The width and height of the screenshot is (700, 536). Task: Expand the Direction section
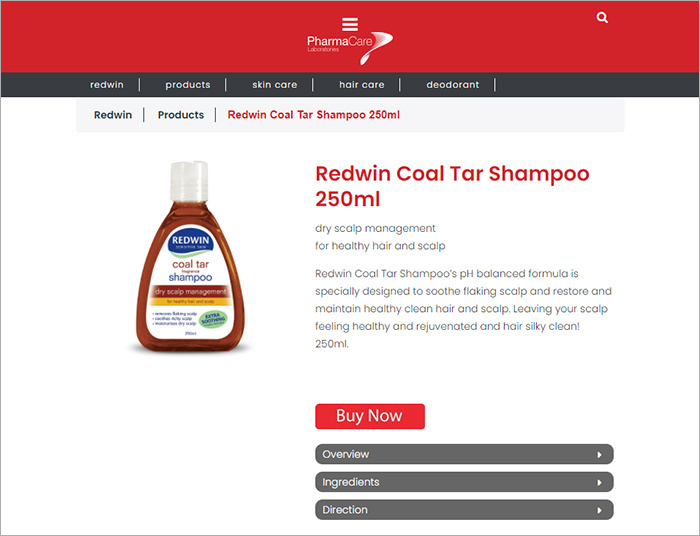[464, 510]
